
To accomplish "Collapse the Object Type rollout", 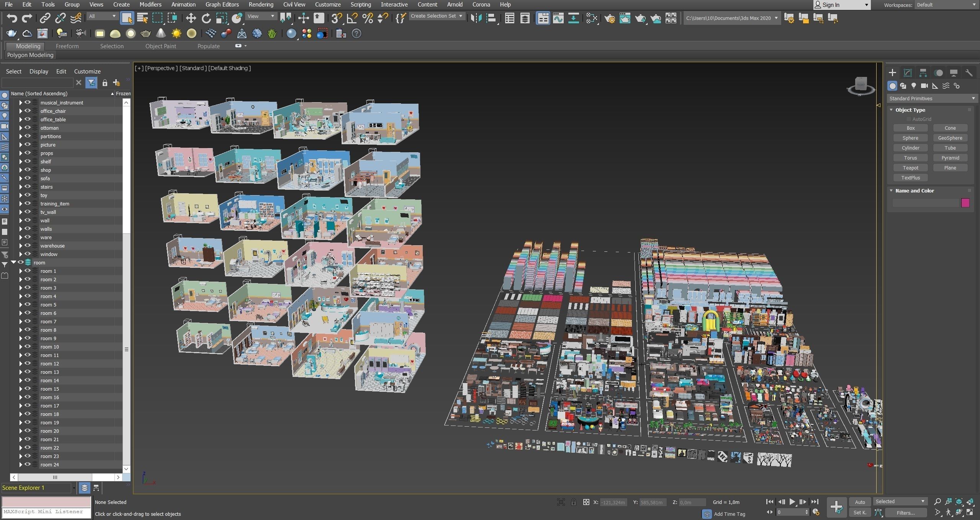I will tap(891, 110).
